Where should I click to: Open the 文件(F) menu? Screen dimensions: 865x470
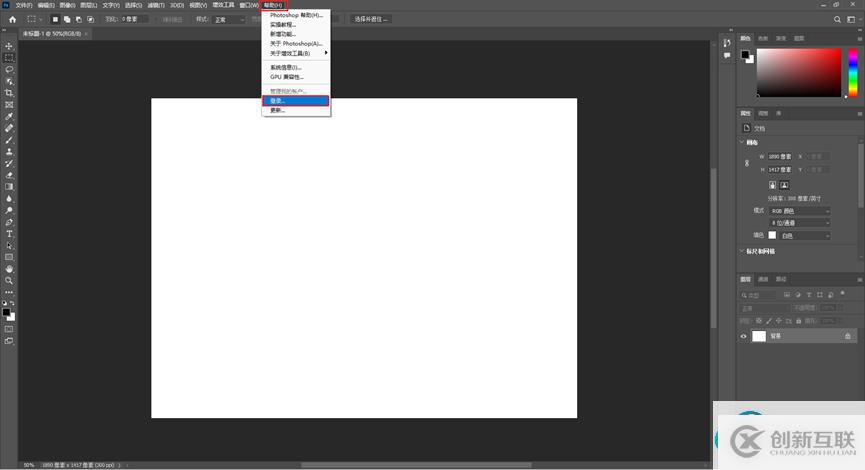click(24, 5)
